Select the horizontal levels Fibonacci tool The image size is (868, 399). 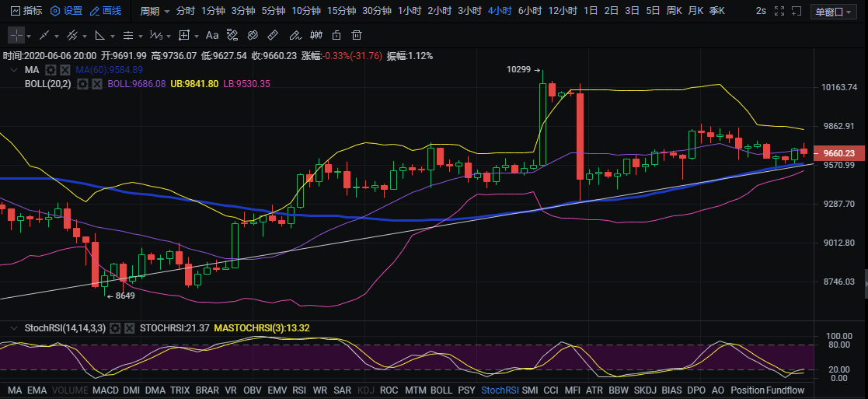[128, 36]
